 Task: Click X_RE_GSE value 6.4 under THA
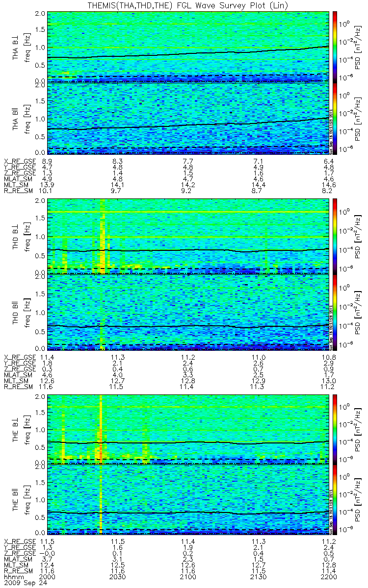[x=329, y=161]
